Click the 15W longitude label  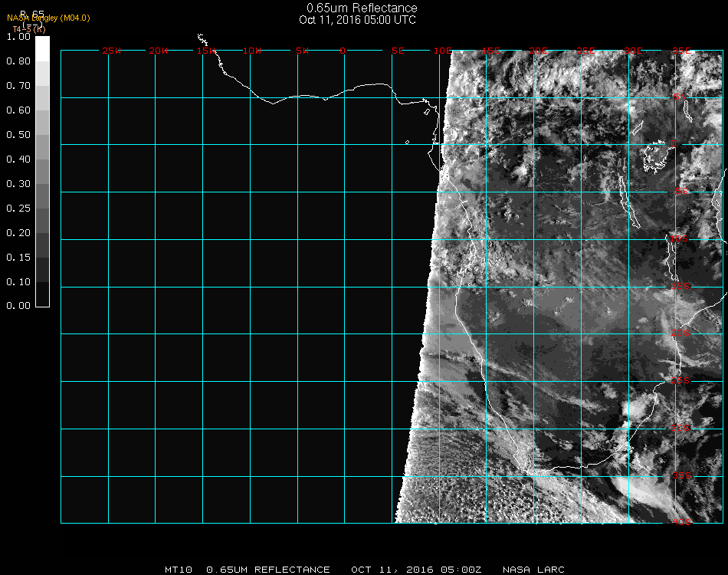(x=206, y=51)
